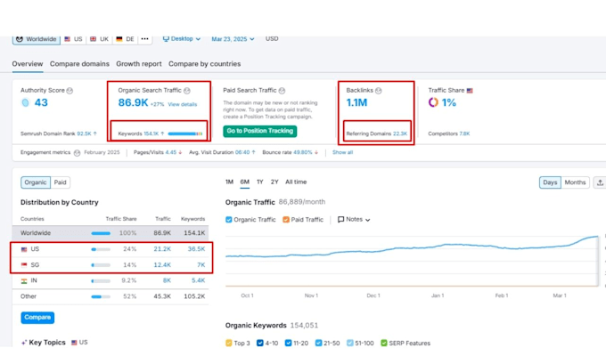Uncheck the Organic Traffic checkbox

click(x=229, y=220)
